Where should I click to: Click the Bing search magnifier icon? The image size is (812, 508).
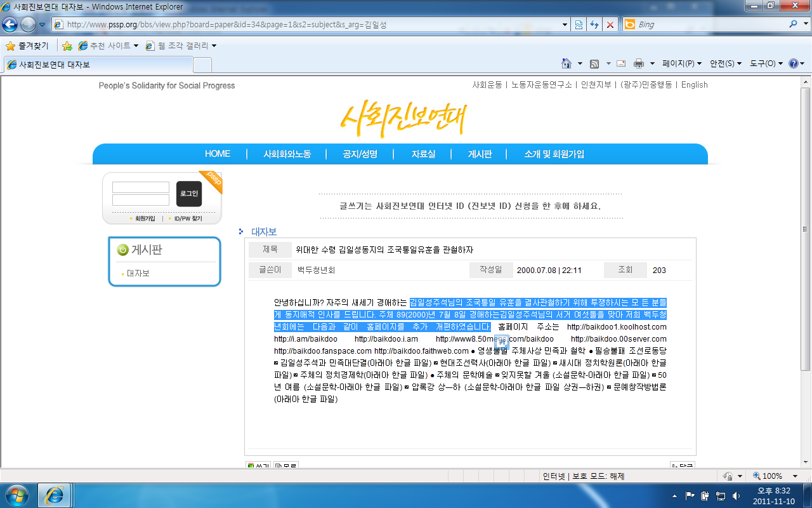pyautogui.click(x=794, y=25)
